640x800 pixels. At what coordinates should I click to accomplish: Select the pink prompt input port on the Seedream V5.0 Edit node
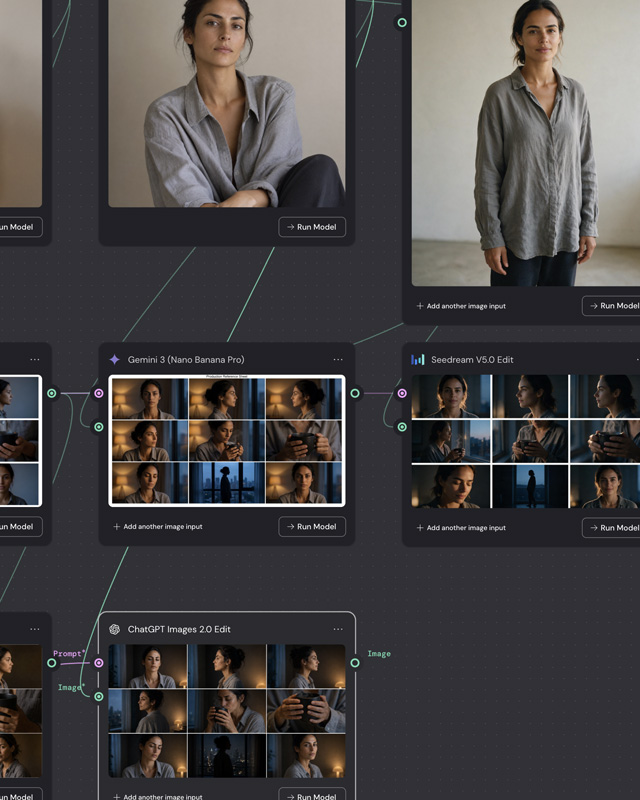[402, 393]
